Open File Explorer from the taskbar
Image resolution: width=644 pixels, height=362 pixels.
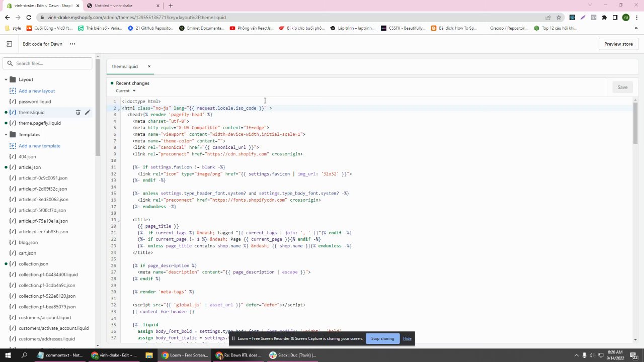point(149,355)
